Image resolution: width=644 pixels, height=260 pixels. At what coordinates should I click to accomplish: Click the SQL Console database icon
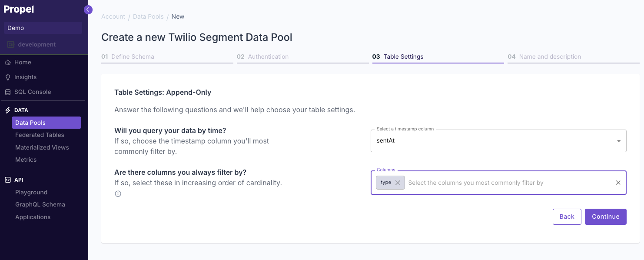click(7, 92)
